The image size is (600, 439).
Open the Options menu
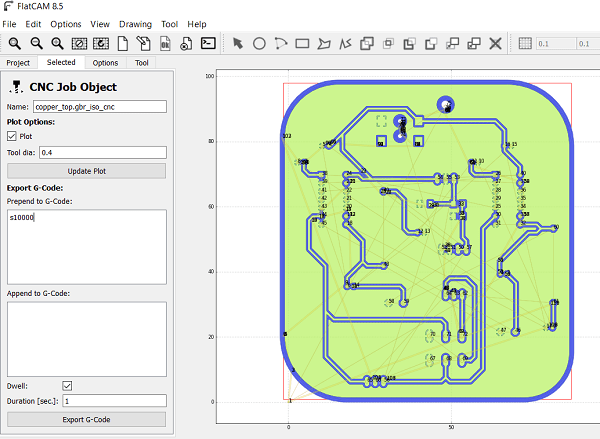[x=66, y=24]
